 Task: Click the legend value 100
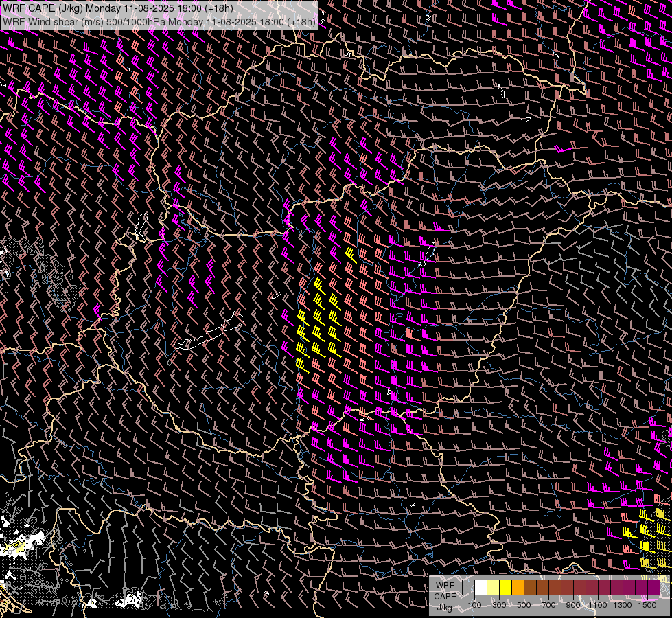point(474,605)
